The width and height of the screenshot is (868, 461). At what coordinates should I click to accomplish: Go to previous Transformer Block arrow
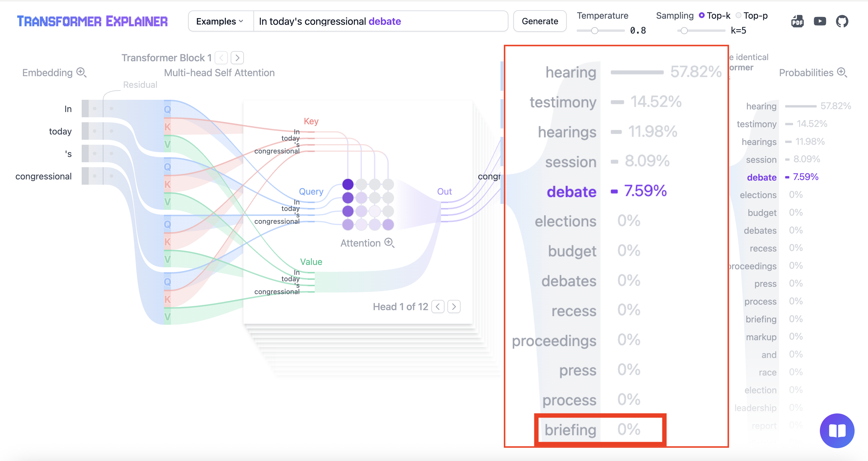point(221,58)
